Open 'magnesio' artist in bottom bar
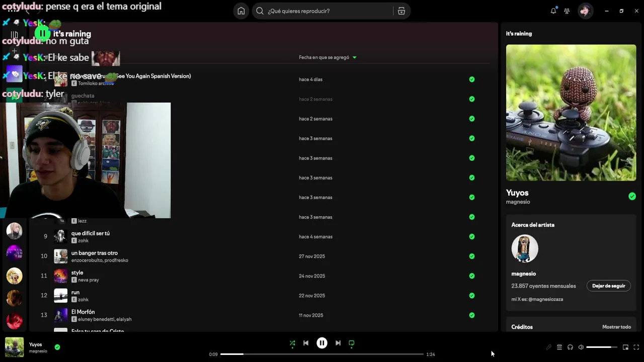The height and width of the screenshot is (362, 644). 38,351
